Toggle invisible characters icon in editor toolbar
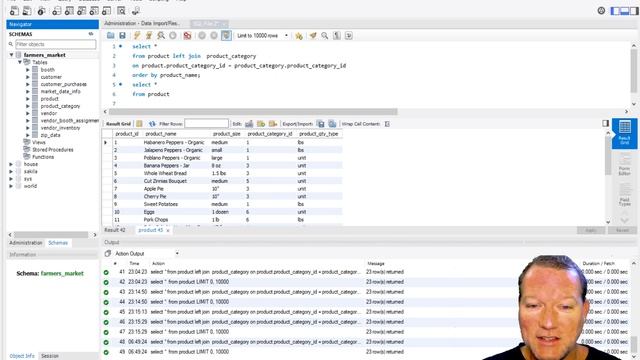The height and width of the screenshot is (360, 640). point(337,36)
